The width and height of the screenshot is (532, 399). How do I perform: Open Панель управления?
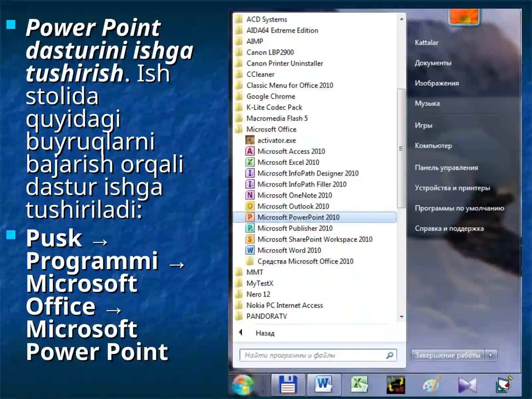coord(446,168)
